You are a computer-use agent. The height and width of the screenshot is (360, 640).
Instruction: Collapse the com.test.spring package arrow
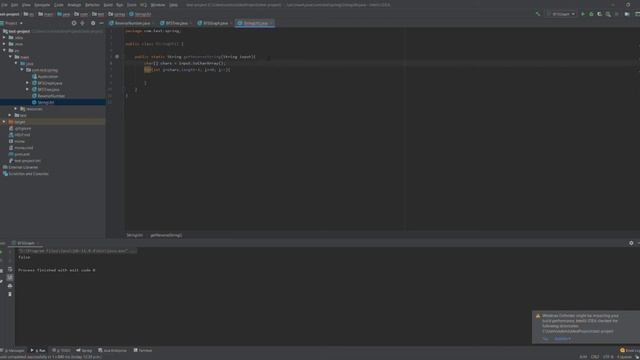pyautogui.click(x=22, y=70)
